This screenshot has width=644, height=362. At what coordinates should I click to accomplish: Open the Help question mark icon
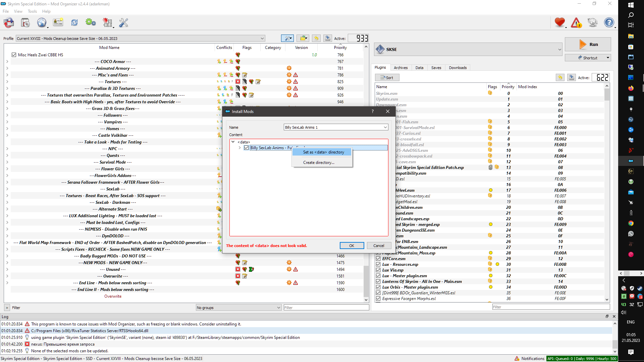[609, 23]
